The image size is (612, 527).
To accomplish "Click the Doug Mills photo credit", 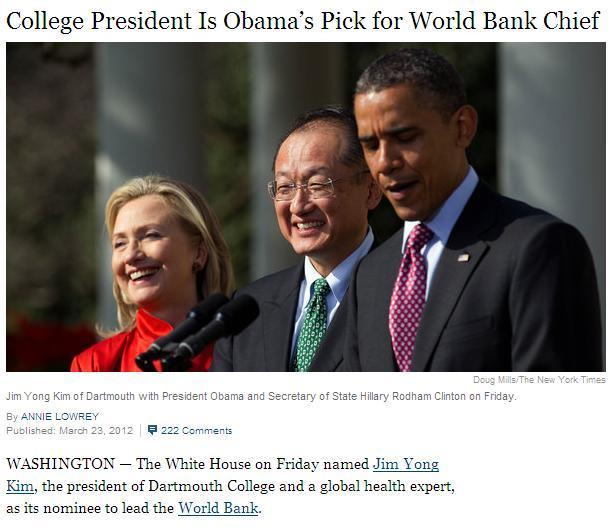I will point(539,380).
